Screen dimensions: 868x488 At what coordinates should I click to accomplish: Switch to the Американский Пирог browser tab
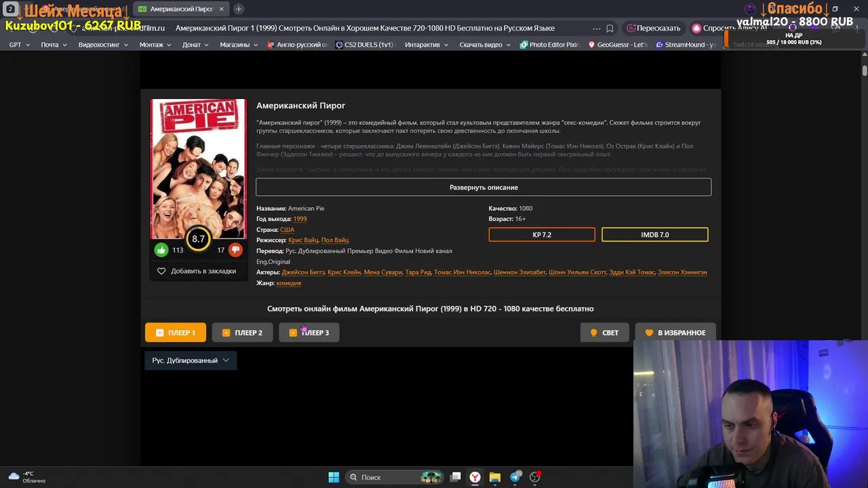coord(181,9)
